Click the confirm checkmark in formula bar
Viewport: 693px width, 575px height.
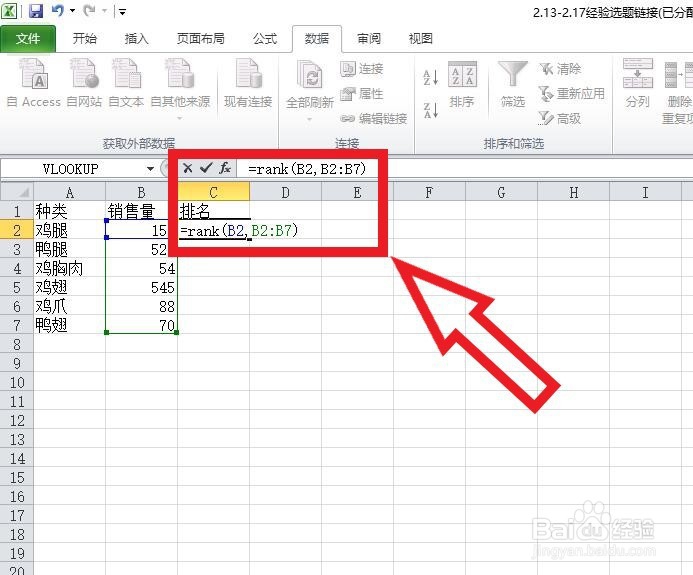pos(206,168)
